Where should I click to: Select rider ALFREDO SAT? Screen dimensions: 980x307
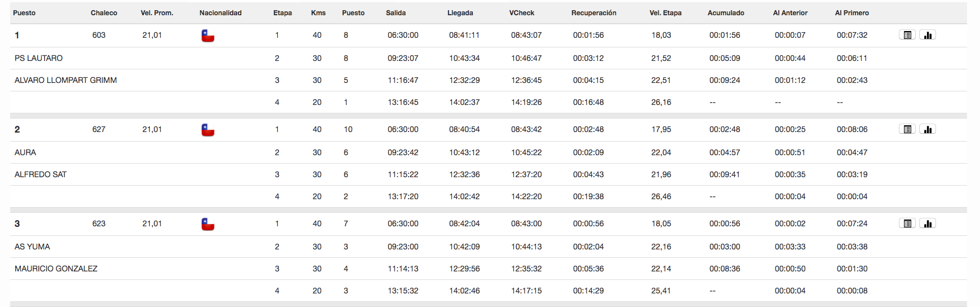tap(41, 174)
